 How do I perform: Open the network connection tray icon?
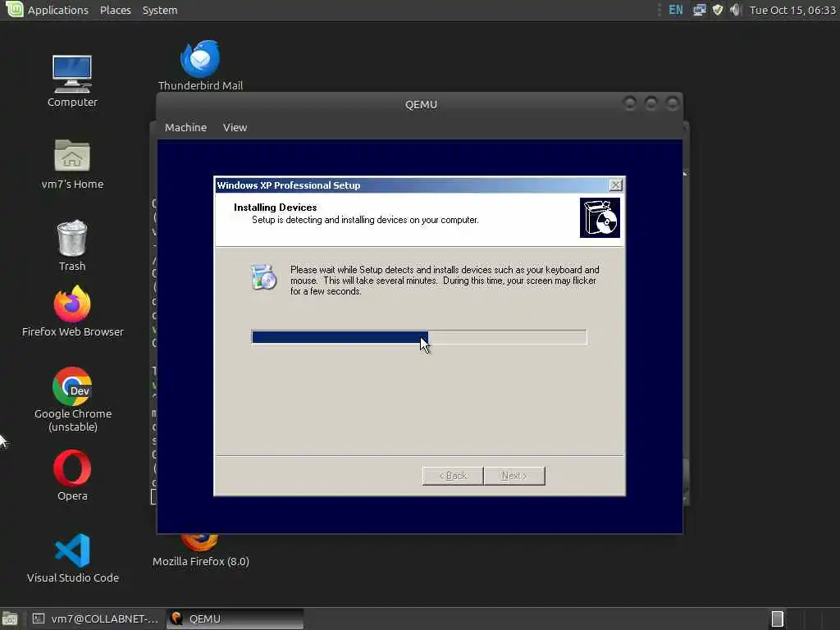[699, 10]
